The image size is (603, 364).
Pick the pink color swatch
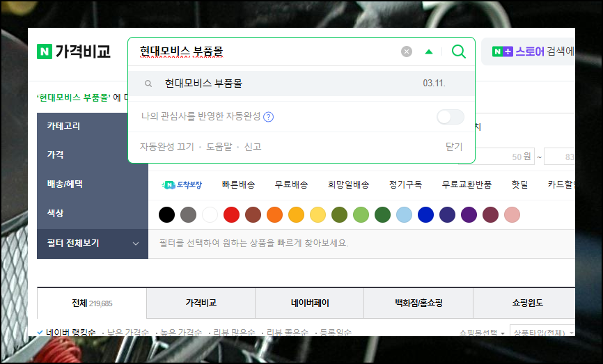pyautogui.click(x=512, y=214)
